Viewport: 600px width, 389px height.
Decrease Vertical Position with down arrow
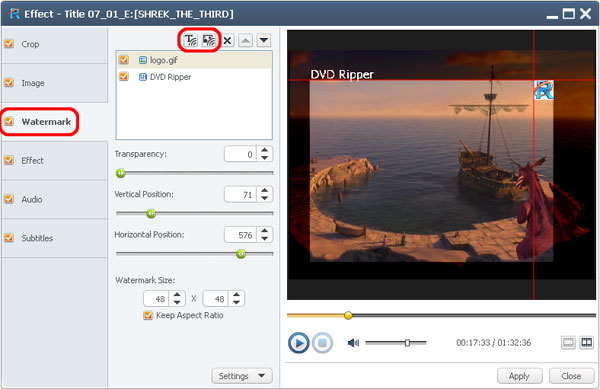(264, 198)
